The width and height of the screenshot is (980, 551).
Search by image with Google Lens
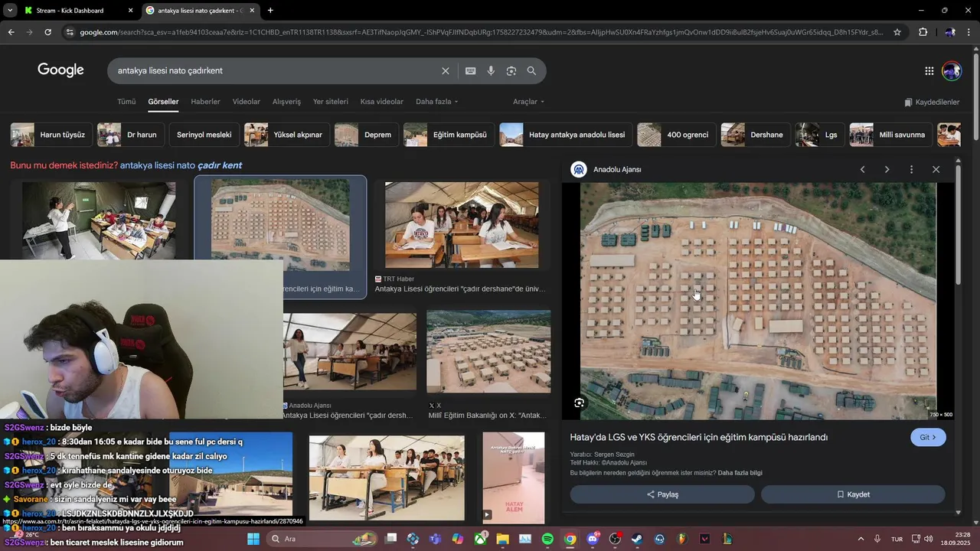(x=511, y=70)
